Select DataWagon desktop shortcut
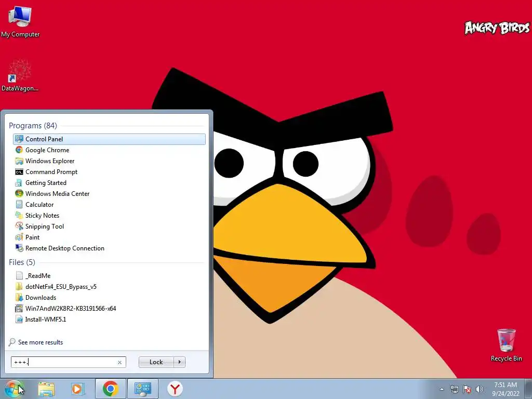 coord(20,76)
